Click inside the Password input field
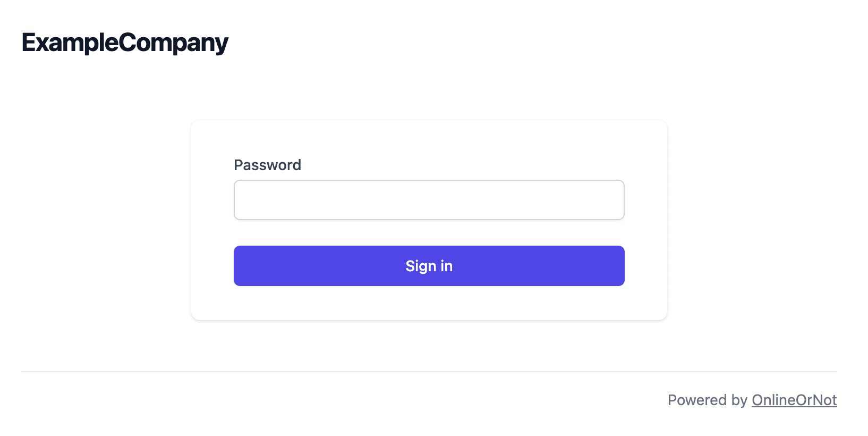This screenshot has height=436, width=868. point(428,199)
